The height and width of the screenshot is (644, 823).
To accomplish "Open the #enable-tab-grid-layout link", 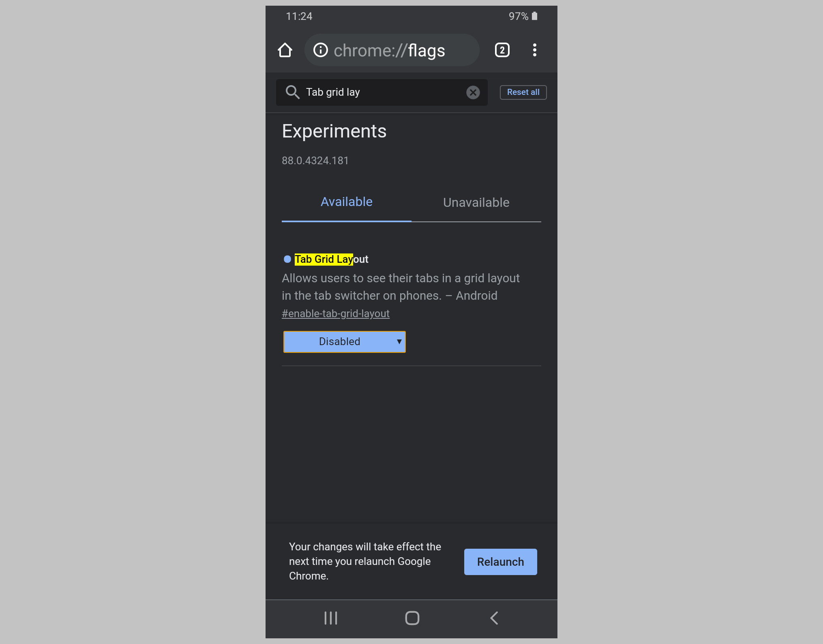I will (x=336, y=313).
